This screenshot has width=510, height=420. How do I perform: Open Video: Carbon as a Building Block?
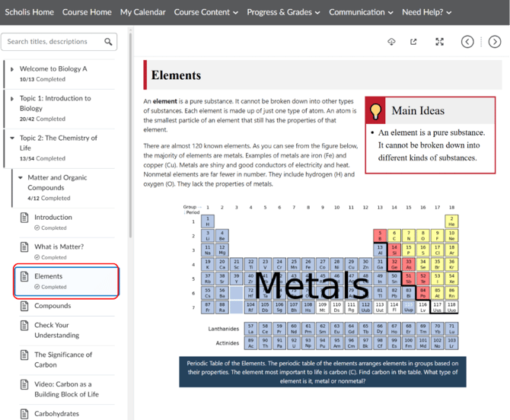(x=67, y=390)
